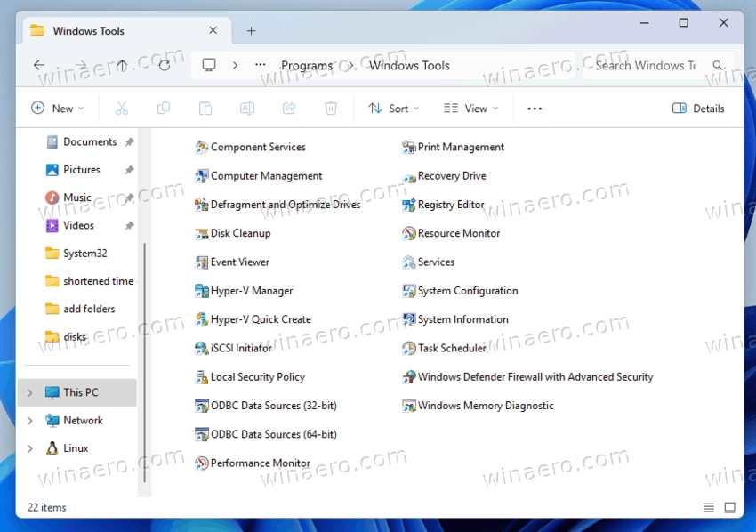Add a new File Explorer tab
The width and height of the screenshot is (756, 532).
click(x=251, y=31)
